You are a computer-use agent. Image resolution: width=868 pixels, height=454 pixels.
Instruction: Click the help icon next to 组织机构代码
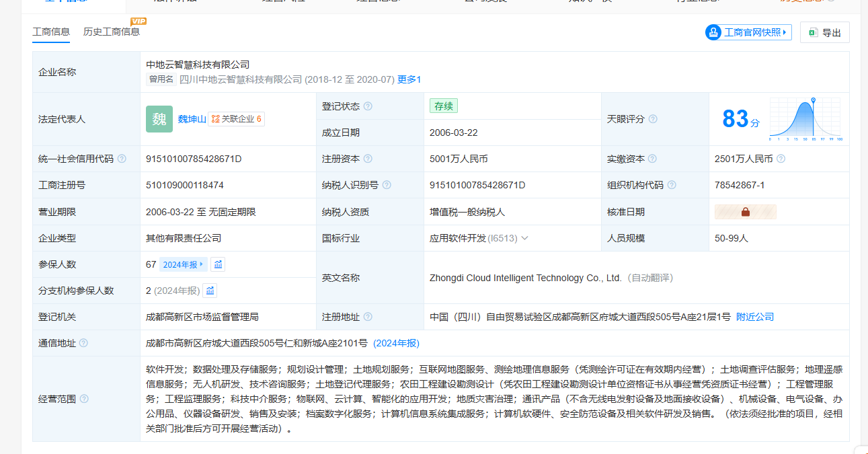click(672, 185)
